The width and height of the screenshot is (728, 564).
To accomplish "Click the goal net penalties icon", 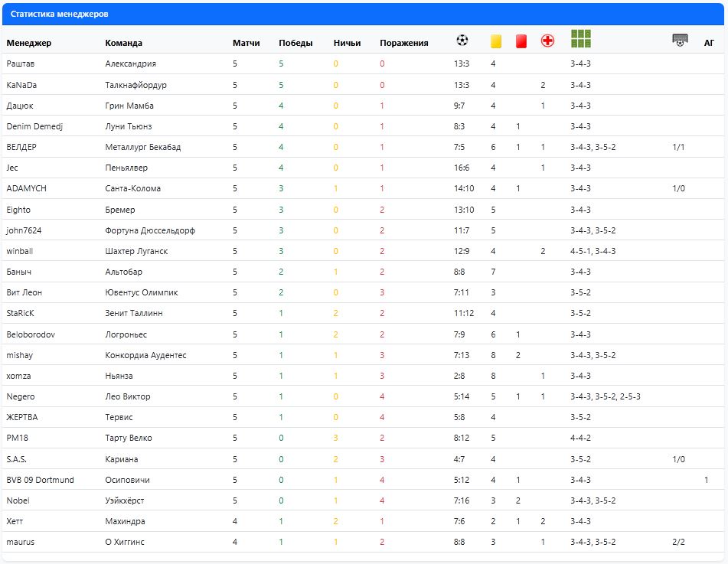I will pos(679,41).
